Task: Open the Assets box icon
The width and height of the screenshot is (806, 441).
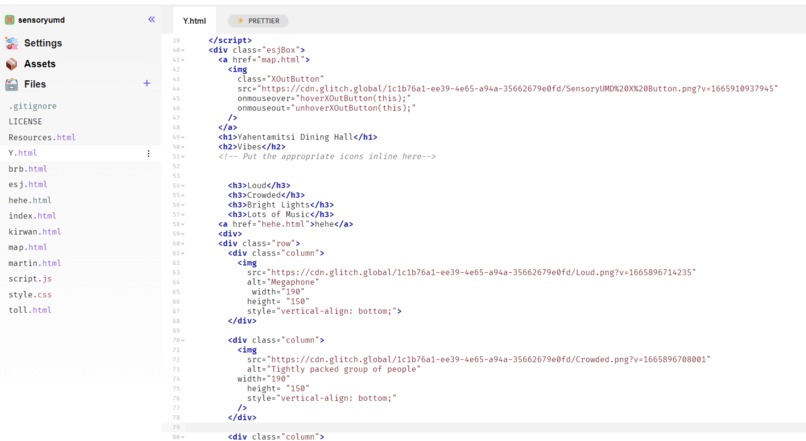Action: tap(11, 64)
